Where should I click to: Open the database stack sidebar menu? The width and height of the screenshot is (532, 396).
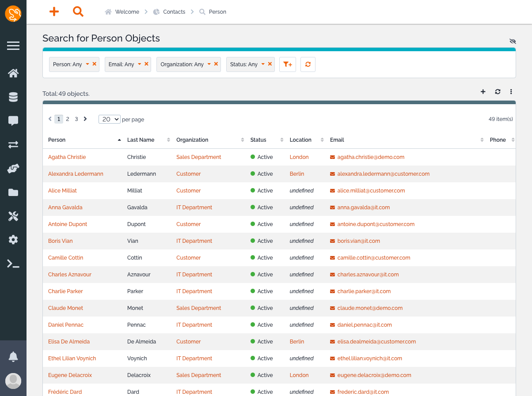13,97
